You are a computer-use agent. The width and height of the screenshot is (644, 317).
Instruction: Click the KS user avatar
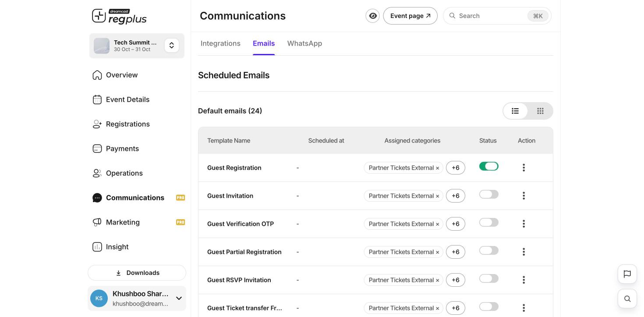99,298
